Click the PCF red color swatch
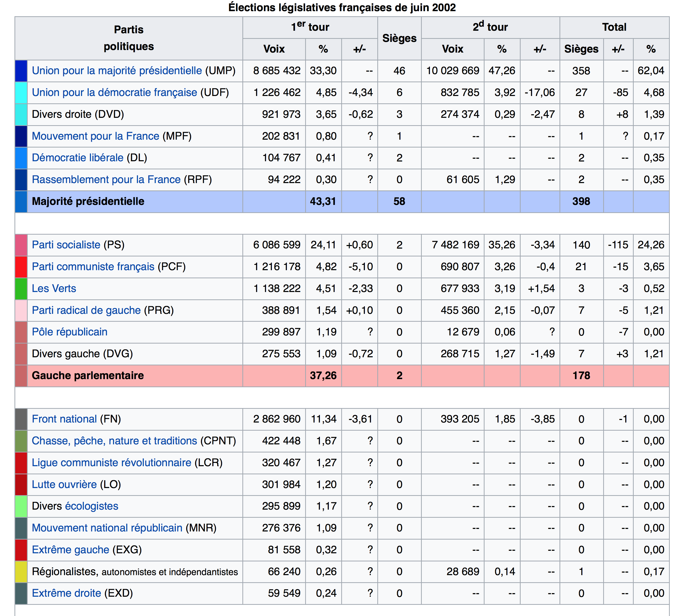684x616 pixels. pyautogui.click(x=21, y=267)
